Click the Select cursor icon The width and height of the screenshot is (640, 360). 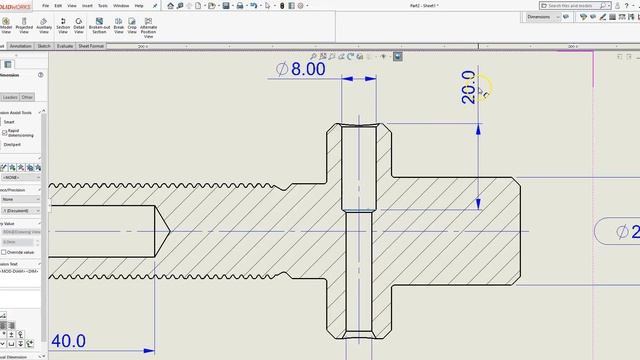coord(267,6)
